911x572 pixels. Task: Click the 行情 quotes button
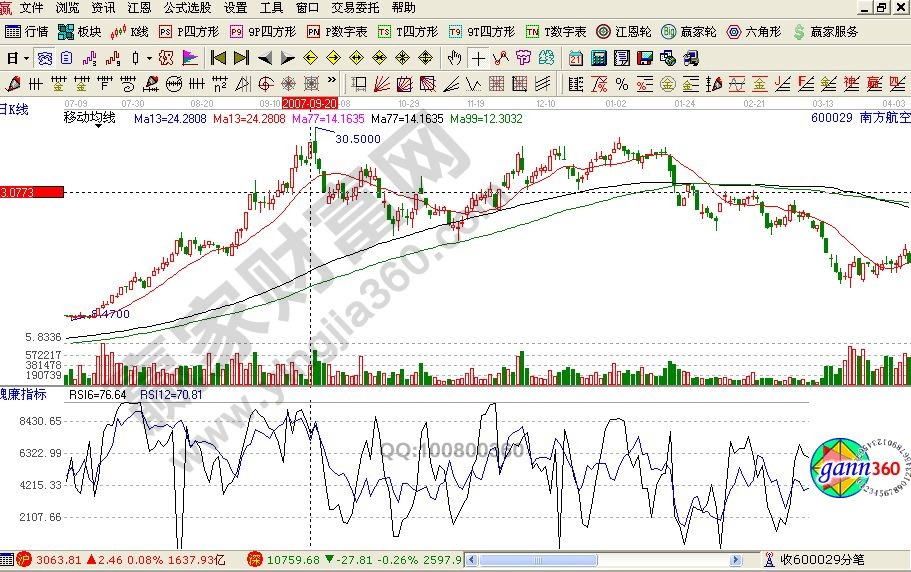pyautogui.click(x=27, y=32)
